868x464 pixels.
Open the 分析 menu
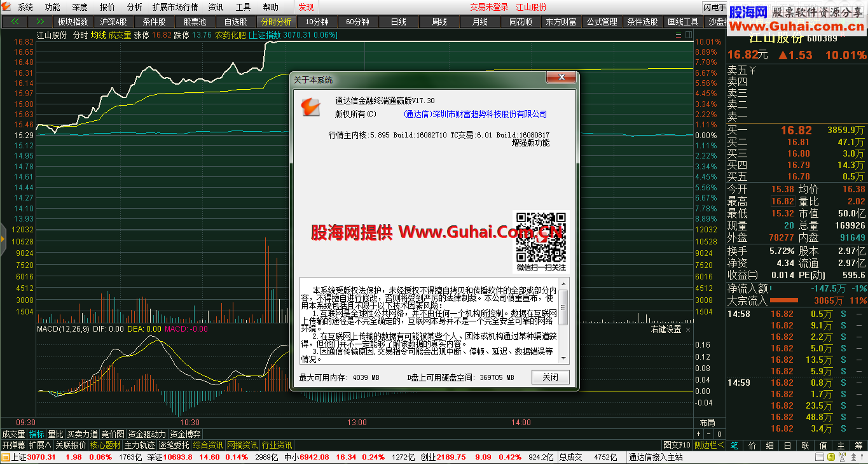tap(134, 7)
